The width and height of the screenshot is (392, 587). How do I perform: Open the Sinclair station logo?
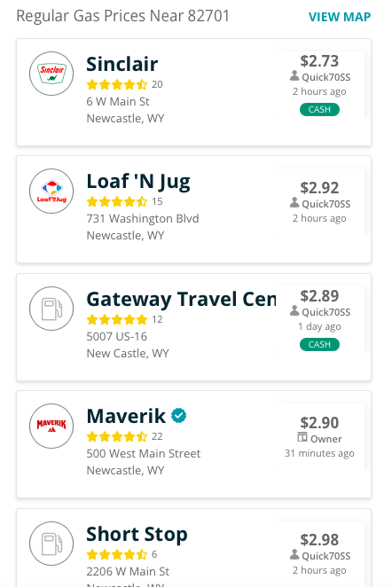point(51,74)
